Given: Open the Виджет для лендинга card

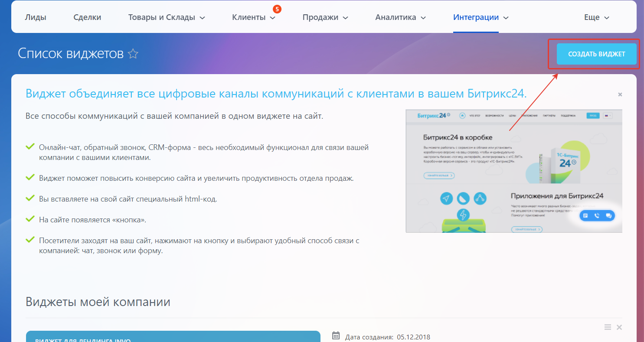Looking at the screenshot, I should pos(173,336).
